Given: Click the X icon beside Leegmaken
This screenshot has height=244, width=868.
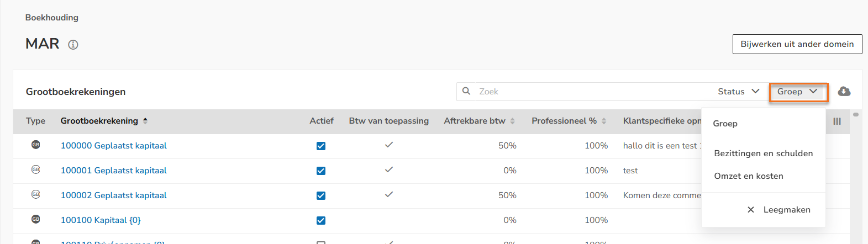Looking at the screenshot, I should coord(751,210).
